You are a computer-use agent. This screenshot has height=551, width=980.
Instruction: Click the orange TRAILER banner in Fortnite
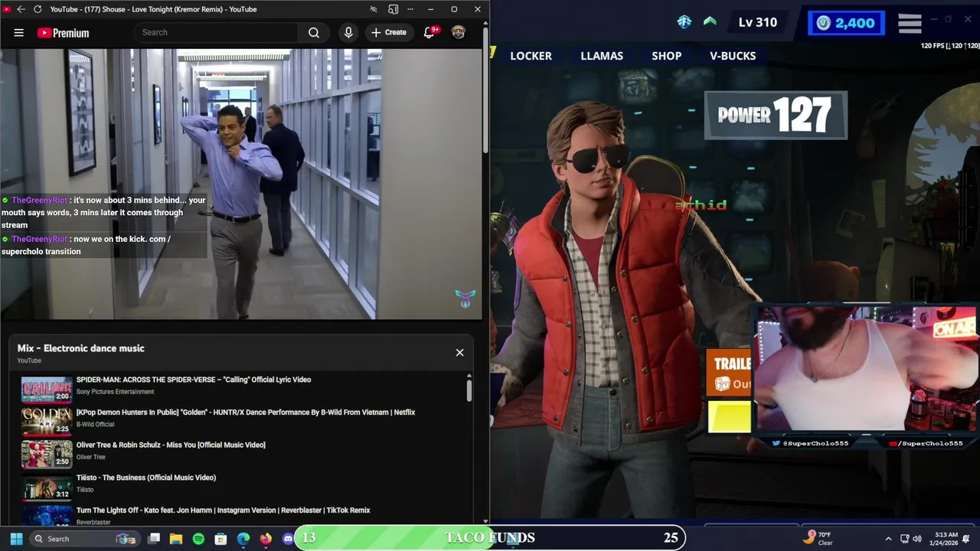729,372
